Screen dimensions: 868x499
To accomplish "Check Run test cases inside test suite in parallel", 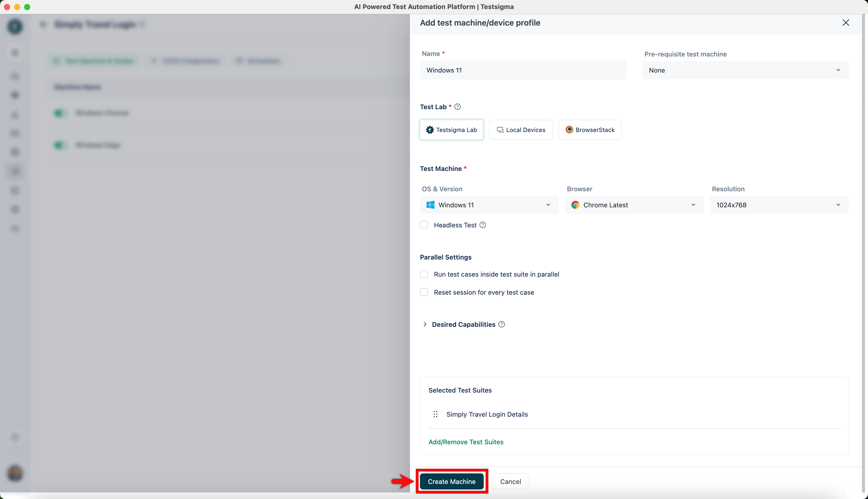I will [424, 274].
